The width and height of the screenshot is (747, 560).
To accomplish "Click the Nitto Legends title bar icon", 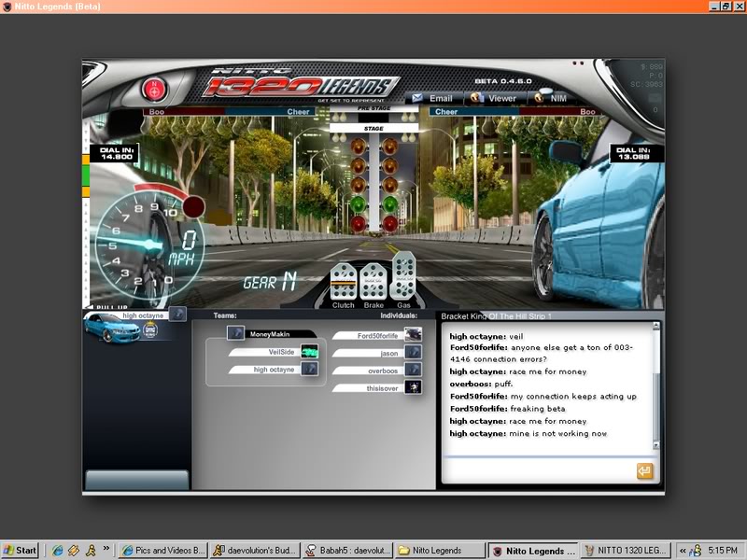I will (7, 7).
